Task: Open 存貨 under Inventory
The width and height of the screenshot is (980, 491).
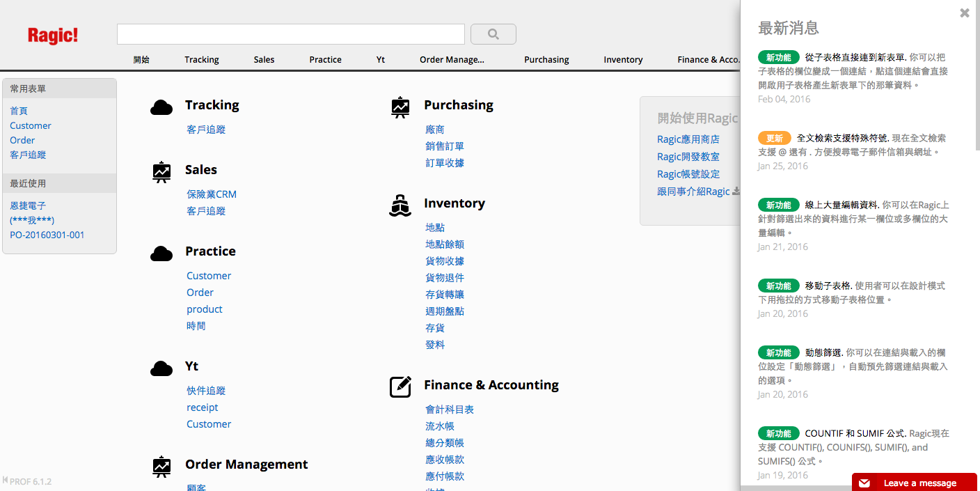Action: tap(435, 328)
